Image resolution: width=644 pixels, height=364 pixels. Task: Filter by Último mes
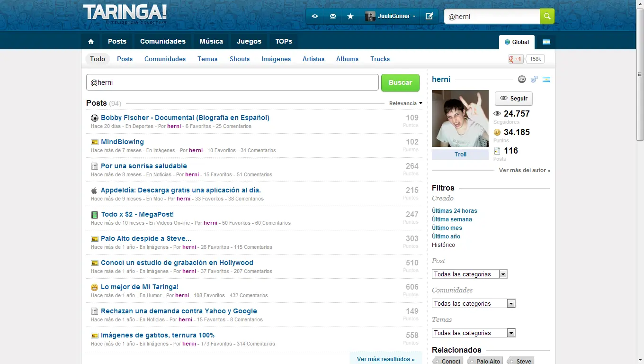pyautogui.click(x=447, y=228)
